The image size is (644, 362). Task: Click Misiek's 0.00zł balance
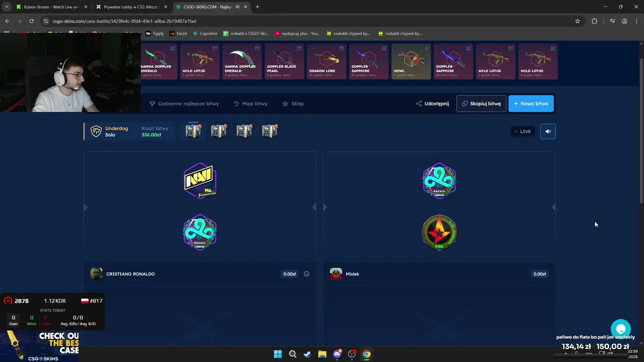[539, 274]
